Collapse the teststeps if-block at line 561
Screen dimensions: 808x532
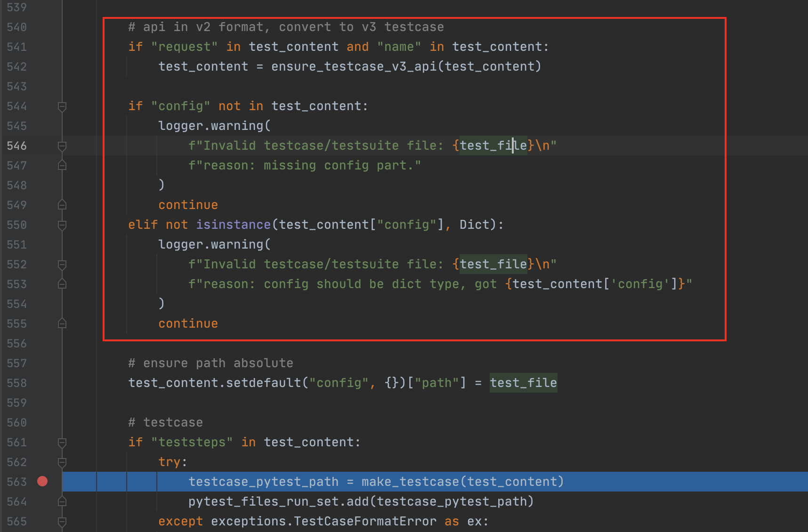[62, 443]
